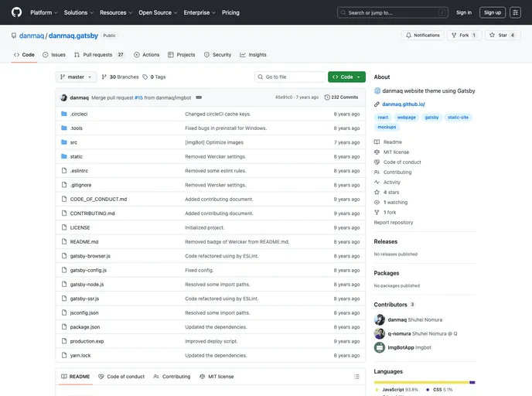Fork this repository

tap(464, 36)
